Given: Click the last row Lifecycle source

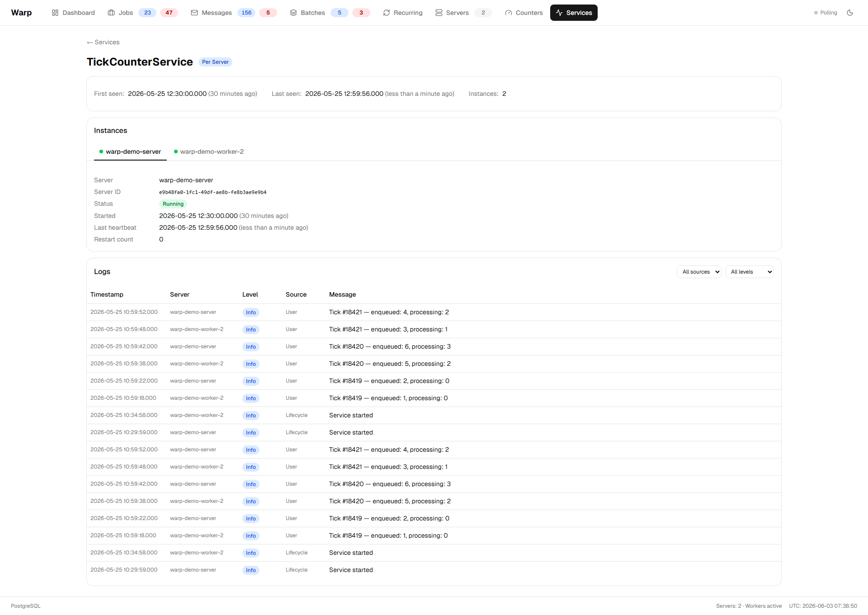Looking at the screenshot, I should (297, 570).
